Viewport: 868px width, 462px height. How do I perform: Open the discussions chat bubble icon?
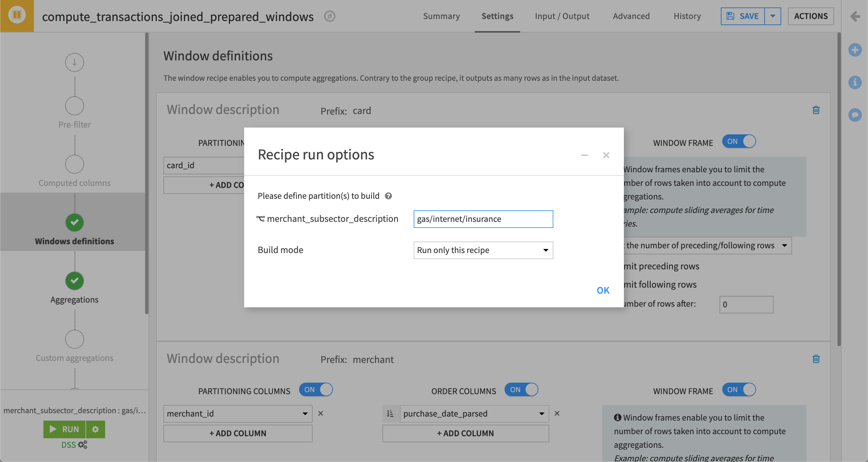click(x=855, y=115)
